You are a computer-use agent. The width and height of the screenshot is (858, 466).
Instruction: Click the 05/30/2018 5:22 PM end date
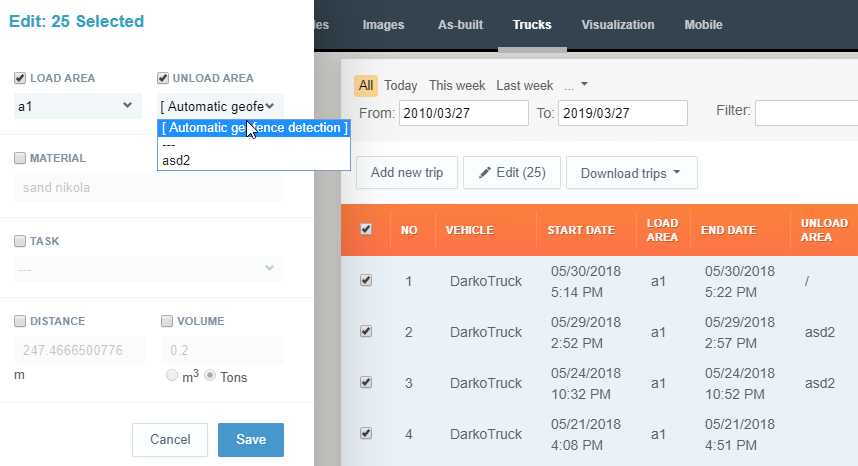(740, 282)
